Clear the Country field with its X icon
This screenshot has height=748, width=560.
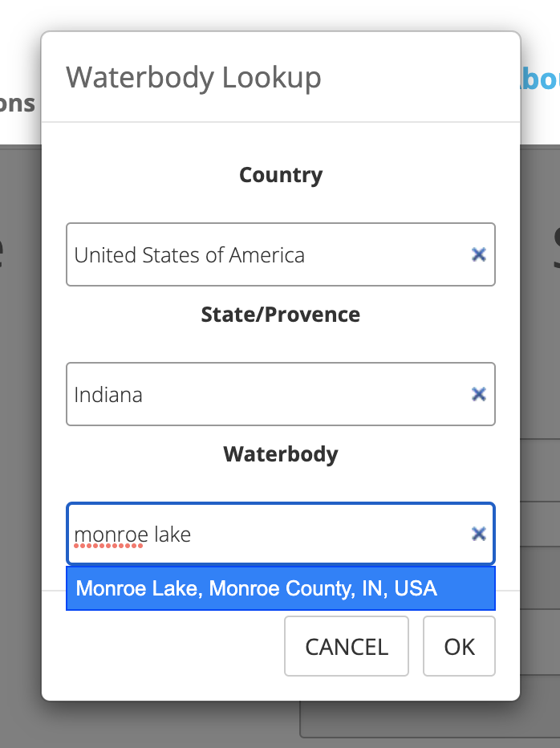[478, 254]
